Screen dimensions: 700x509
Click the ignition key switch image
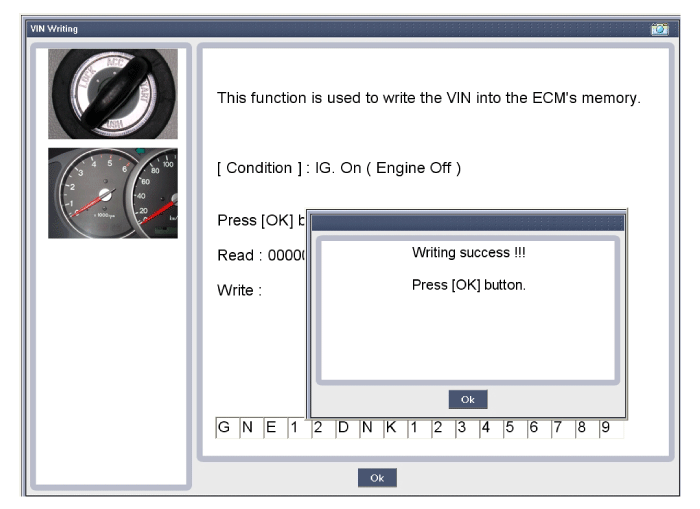point(113,93)
